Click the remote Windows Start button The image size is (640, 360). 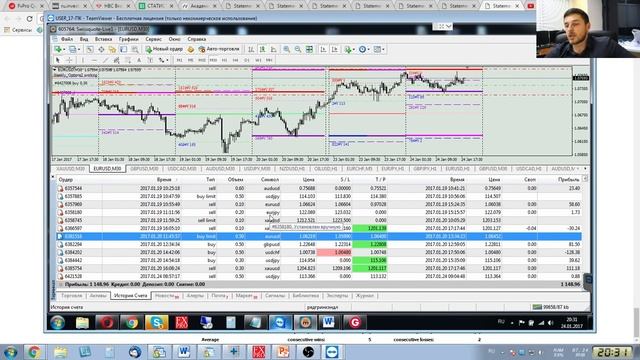[x=58, y=322]
